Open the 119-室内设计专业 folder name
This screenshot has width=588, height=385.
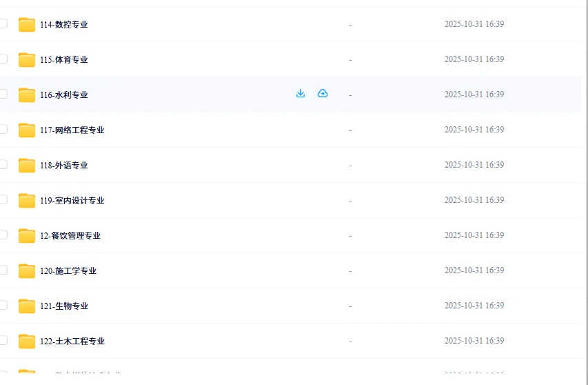point(72,201)
